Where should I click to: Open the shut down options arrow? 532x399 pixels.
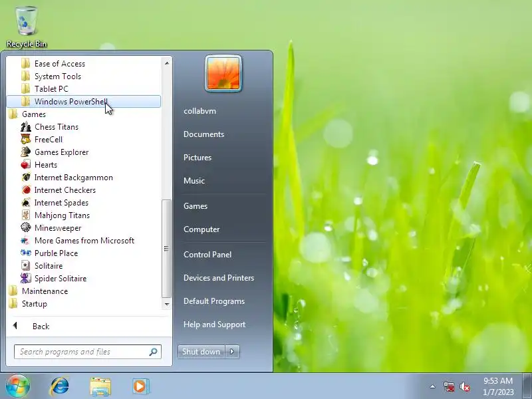coord(232,352)
